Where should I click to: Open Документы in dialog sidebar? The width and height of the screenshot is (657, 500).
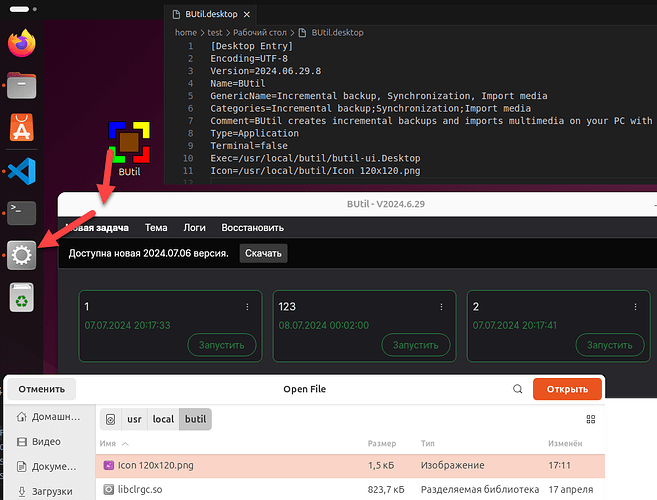pos(47,466)
